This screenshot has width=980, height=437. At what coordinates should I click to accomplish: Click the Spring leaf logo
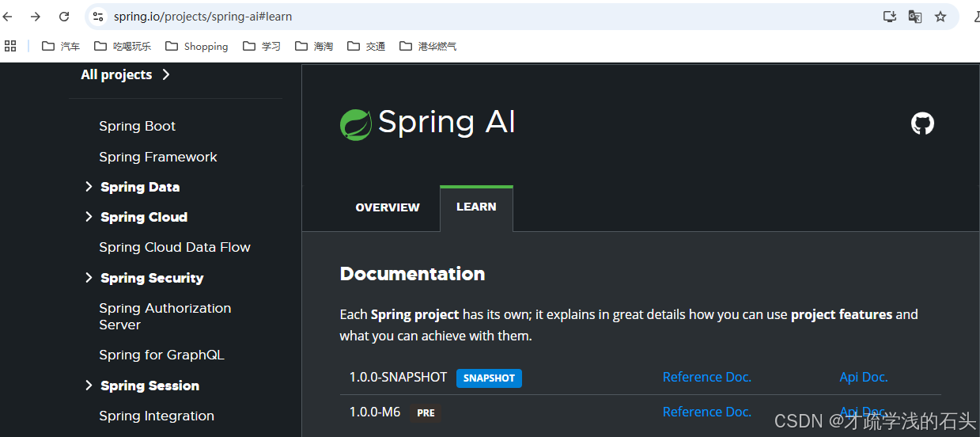[355, 125]
